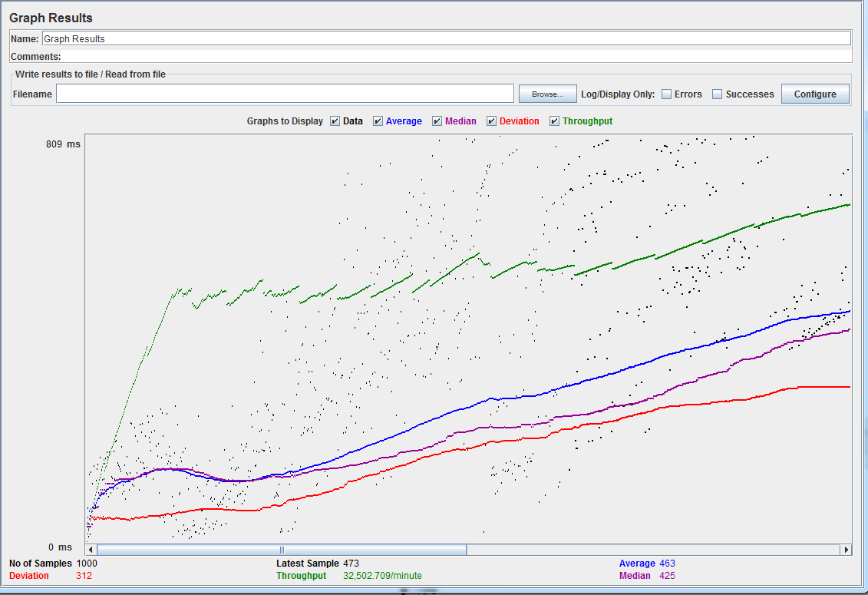Open the Configure dialog button

tap(815, 94)
